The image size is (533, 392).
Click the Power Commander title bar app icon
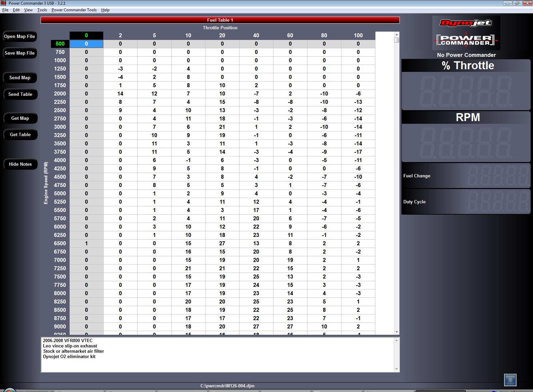(x=3, y=3)
